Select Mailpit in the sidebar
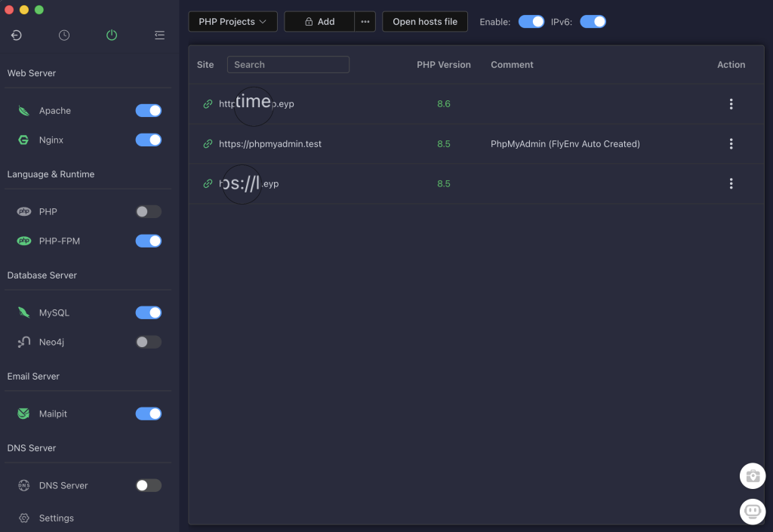The width and height of the screenshot is (773, 532). coord(53,414)
